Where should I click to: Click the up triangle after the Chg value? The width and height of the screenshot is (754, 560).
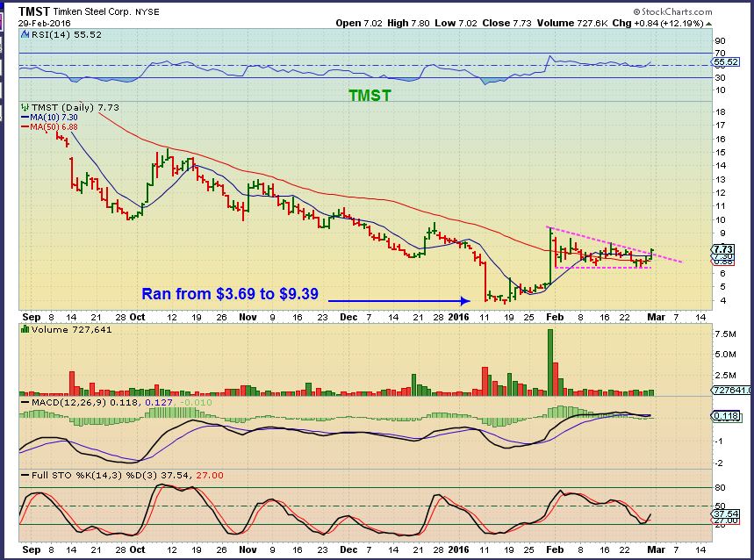pyautogui.click(x=709, y=24)
